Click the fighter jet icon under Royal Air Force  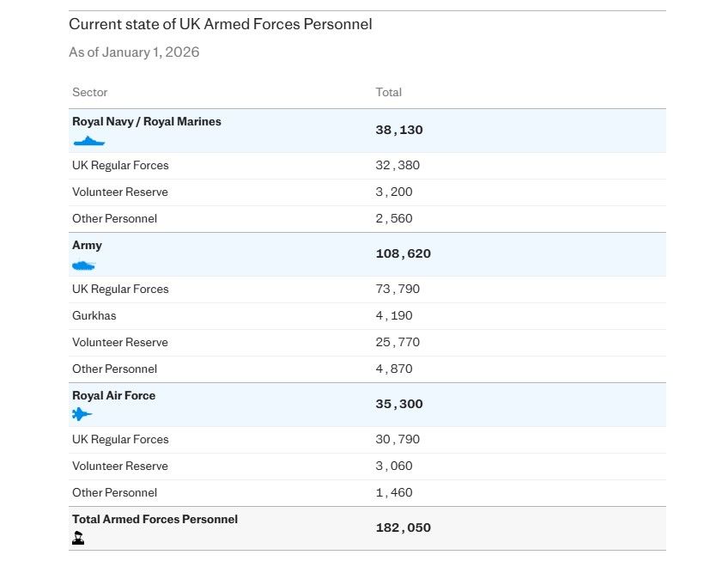click(x=82, y=413)
